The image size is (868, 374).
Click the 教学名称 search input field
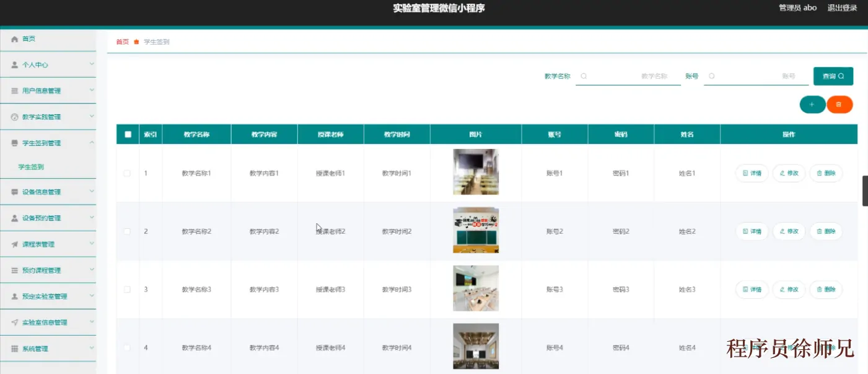click(628, 76)
